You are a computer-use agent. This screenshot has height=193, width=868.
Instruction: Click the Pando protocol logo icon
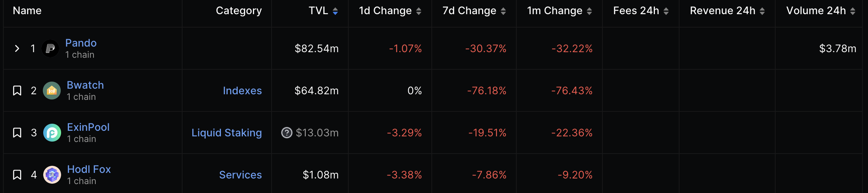[x=50, y=48]
